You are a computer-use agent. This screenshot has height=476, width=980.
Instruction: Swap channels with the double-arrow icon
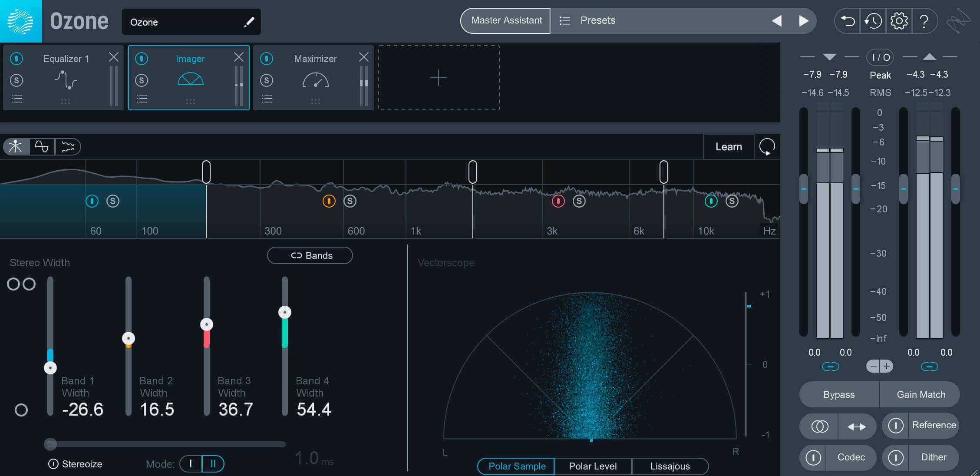coord(857,426)
